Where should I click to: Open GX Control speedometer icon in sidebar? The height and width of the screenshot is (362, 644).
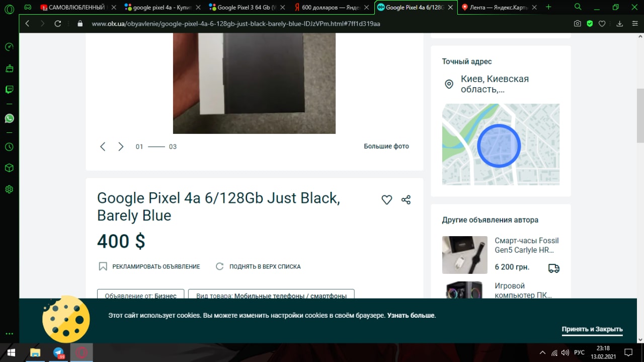tap(9, 47)
